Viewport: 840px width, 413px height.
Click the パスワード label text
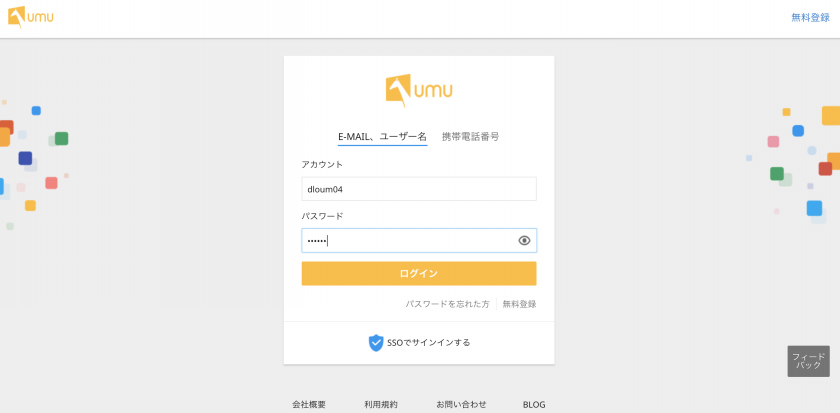click(x=322, y=216)
